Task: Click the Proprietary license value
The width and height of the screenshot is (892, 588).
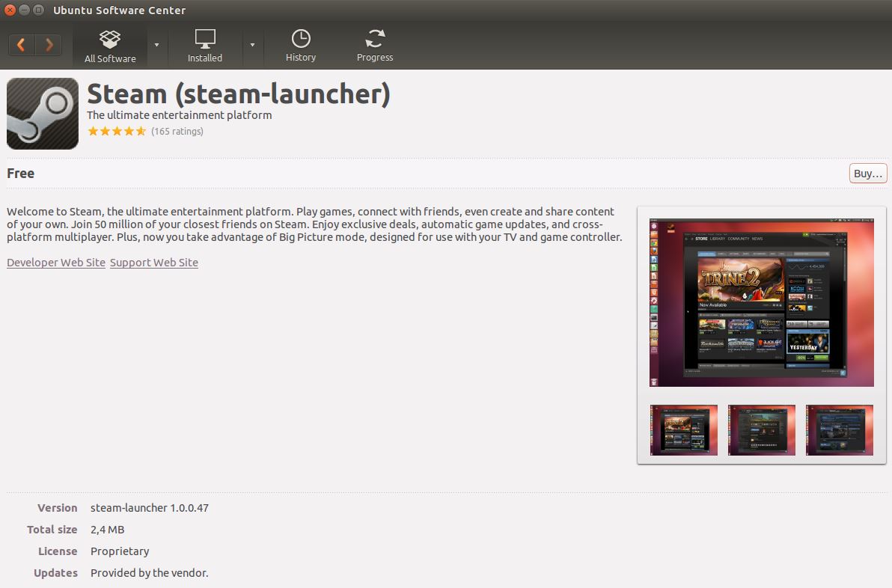Action: [120, 551]
